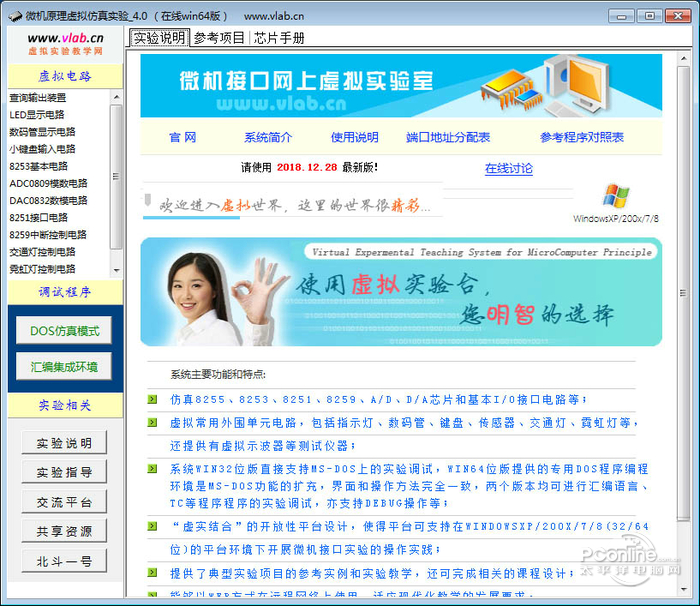Image resolution: width=700 pixels, height=606 pixels.
Task: Open the 芯片手册 tab
Action: (279, 38)
